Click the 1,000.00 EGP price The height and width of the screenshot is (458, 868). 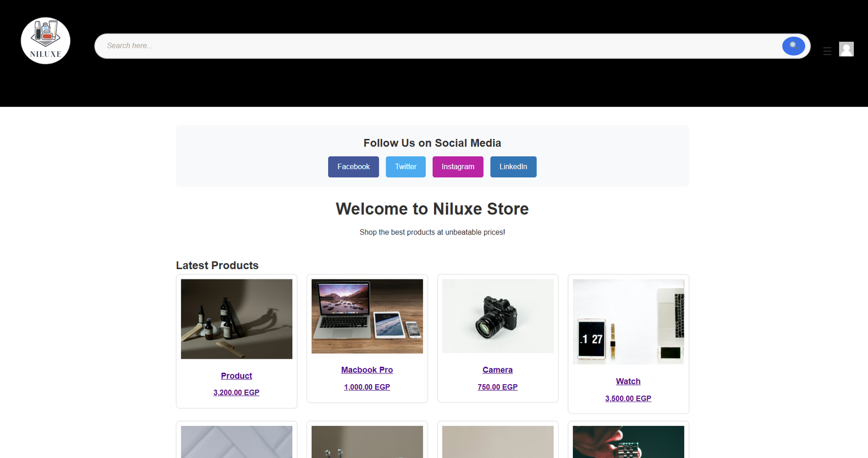pos(367,387)
